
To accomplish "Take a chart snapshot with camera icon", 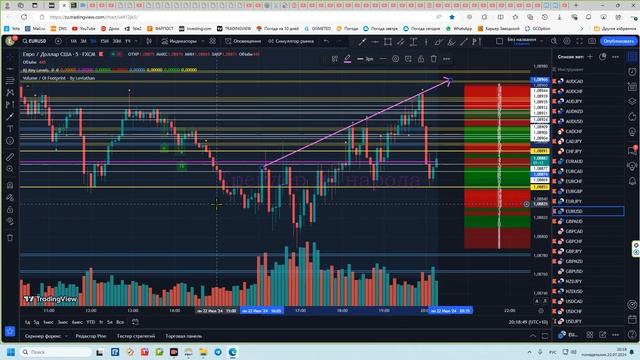I will (592, 41).
